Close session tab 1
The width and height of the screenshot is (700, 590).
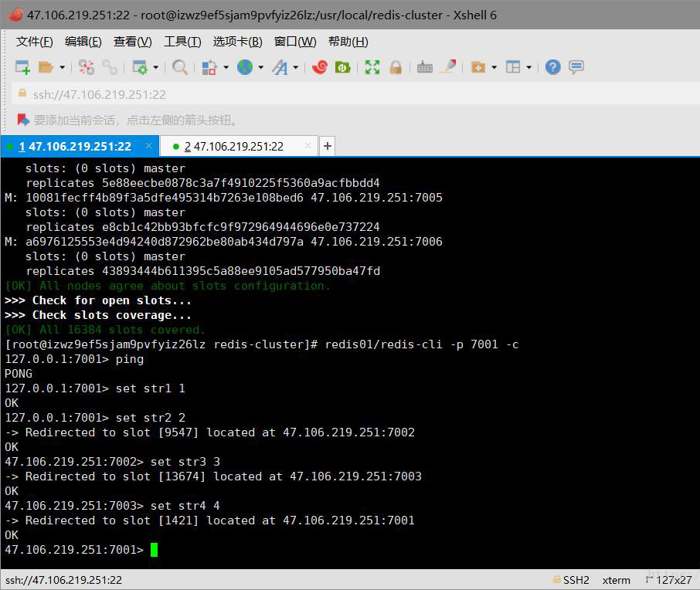(x=148, y=146)
